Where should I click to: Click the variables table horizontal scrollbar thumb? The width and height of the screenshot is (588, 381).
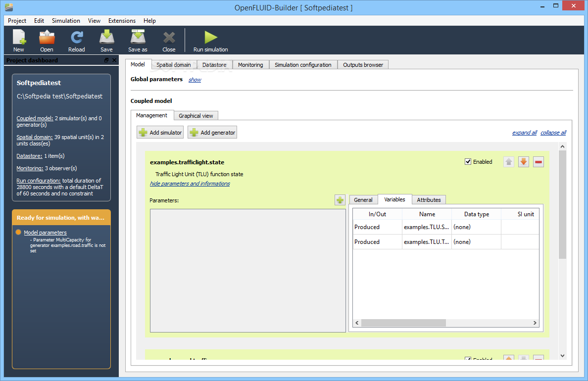[403, 323]
